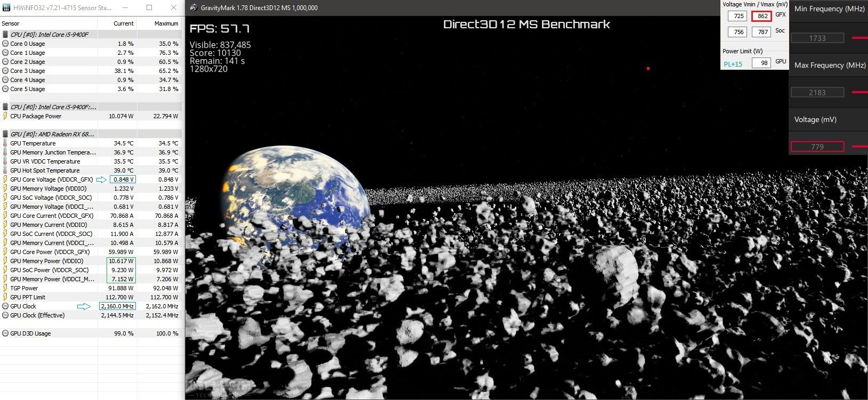868x400 pixels.
Task: Click the Direct3D12 MS Benchmark heading
Action: (526, 25)
